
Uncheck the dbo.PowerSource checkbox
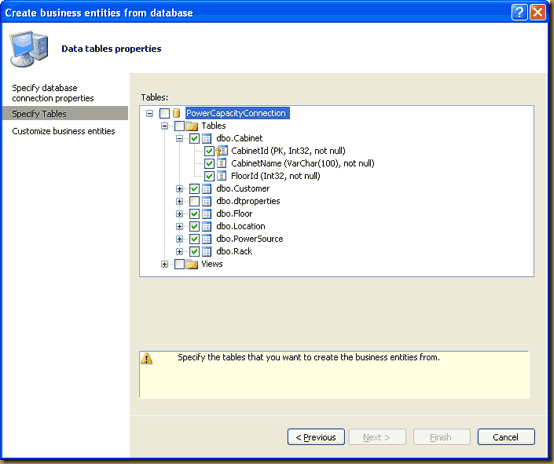(194, 239)
